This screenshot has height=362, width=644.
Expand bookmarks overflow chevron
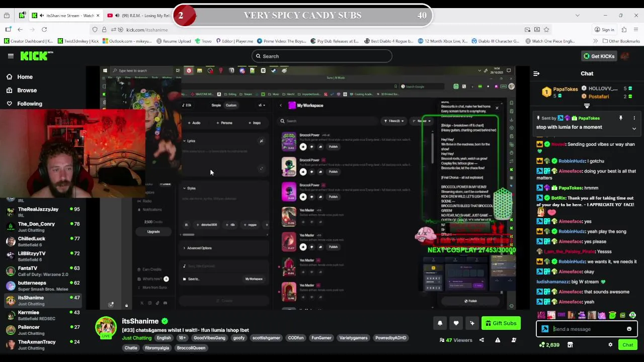click(x=595, y=41)
